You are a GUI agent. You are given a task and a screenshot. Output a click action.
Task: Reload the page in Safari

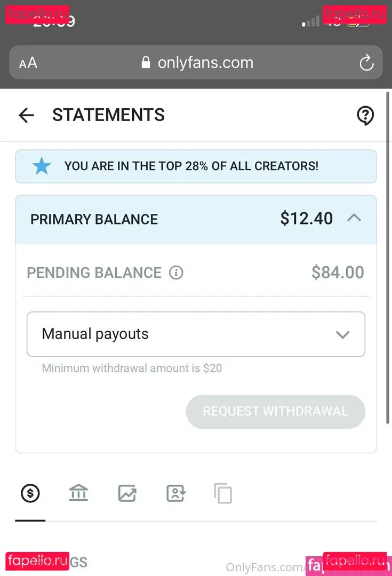click(366, 63)
